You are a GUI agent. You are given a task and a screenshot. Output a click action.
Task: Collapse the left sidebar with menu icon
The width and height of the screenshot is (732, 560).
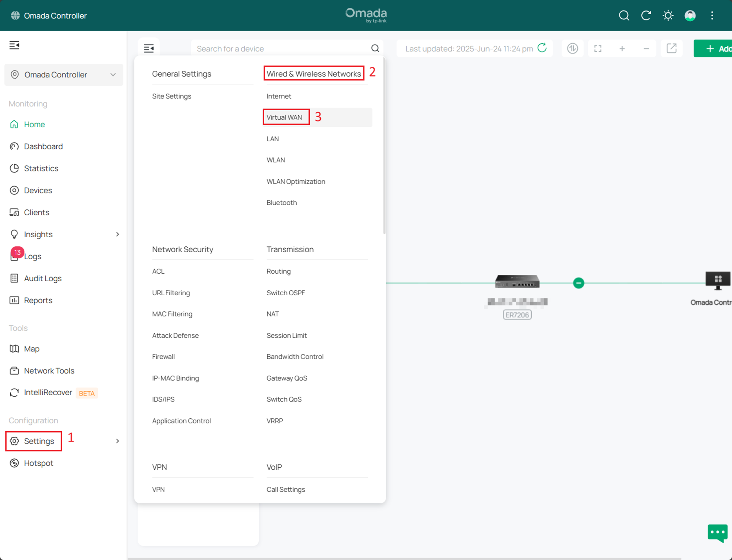tap(14, 45)
